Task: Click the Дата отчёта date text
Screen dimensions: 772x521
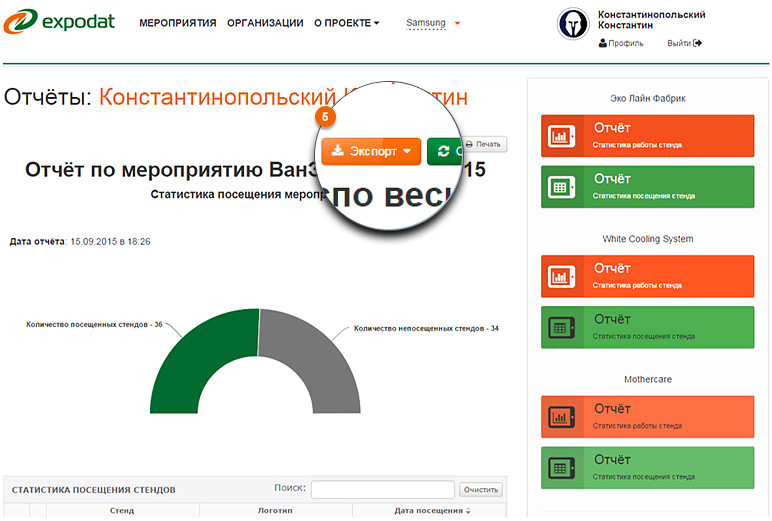Action: (x=80, y=242)
